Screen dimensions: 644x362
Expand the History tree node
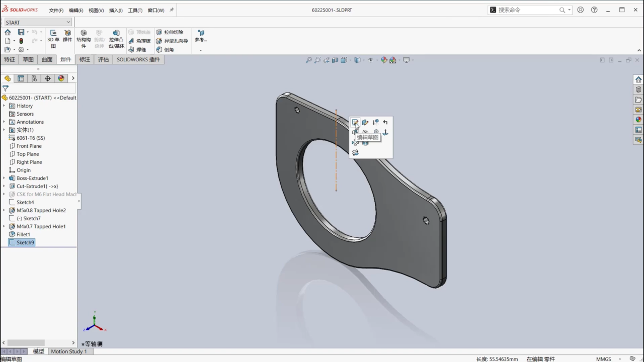tap(5, 106)
